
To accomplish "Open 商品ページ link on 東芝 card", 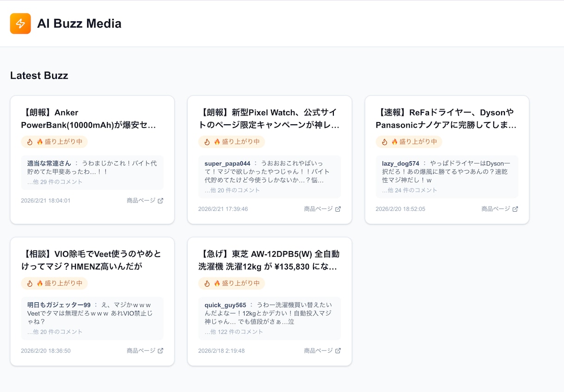I will 322,350.
